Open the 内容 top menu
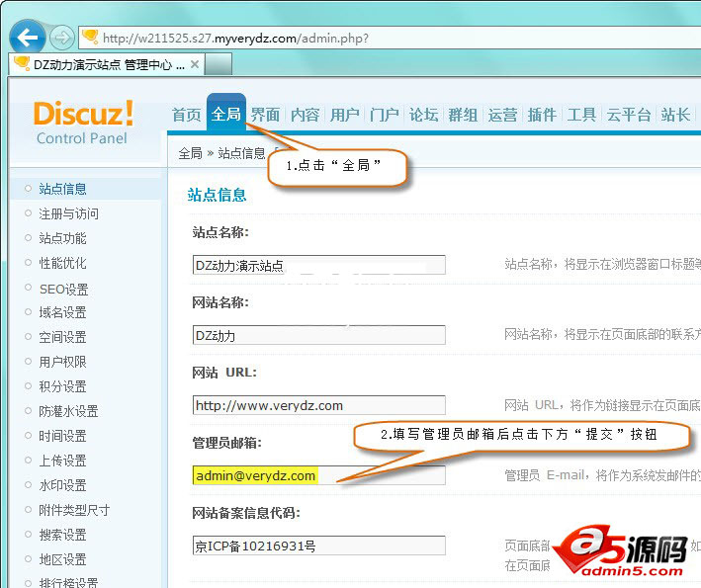The height and width of the screenshot is (588, 701). click(x=305, y=115)
